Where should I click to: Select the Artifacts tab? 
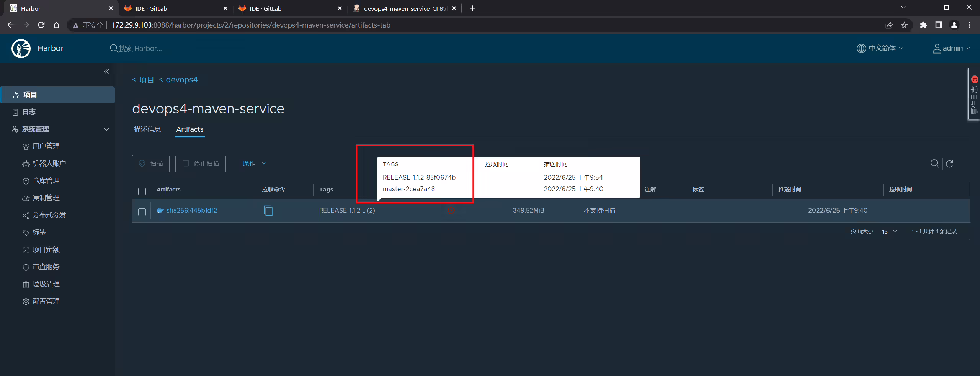pyautogui.click(x=189, y=129)
